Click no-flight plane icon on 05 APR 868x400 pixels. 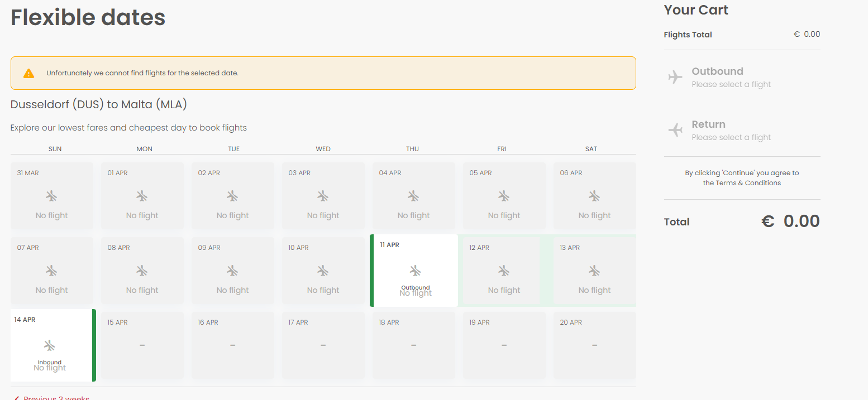point(504,196)
